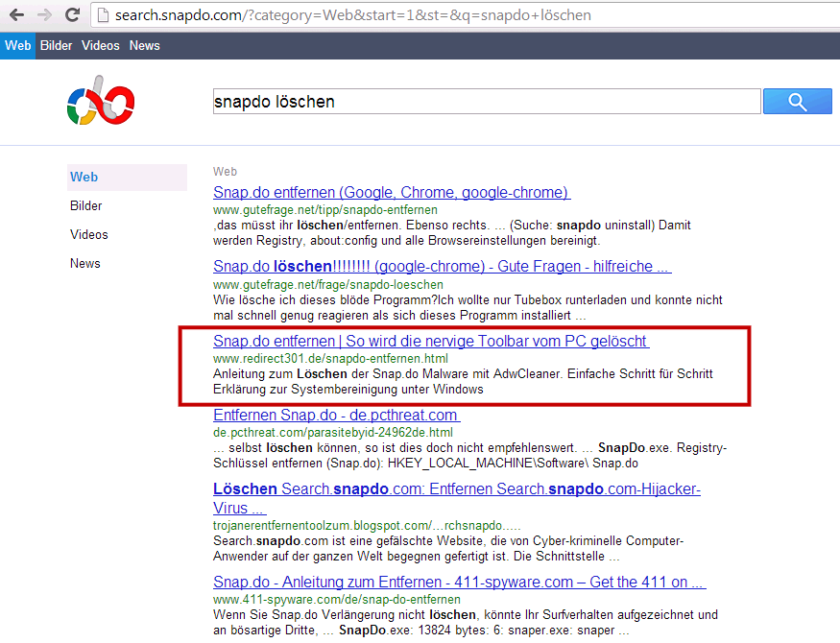Click the snippet ',das müsst ihr löschen/entfernen'
Screen dimensions: 840x643
[451, 233]
